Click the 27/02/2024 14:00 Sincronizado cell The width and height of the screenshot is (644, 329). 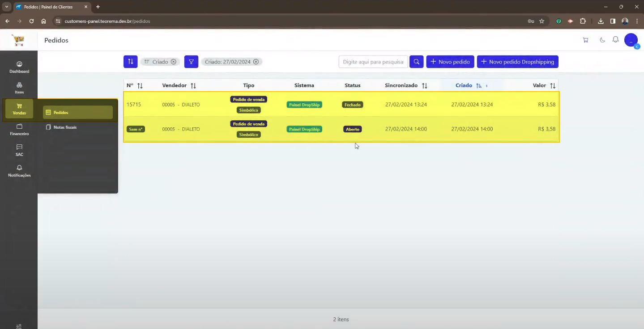406,129
